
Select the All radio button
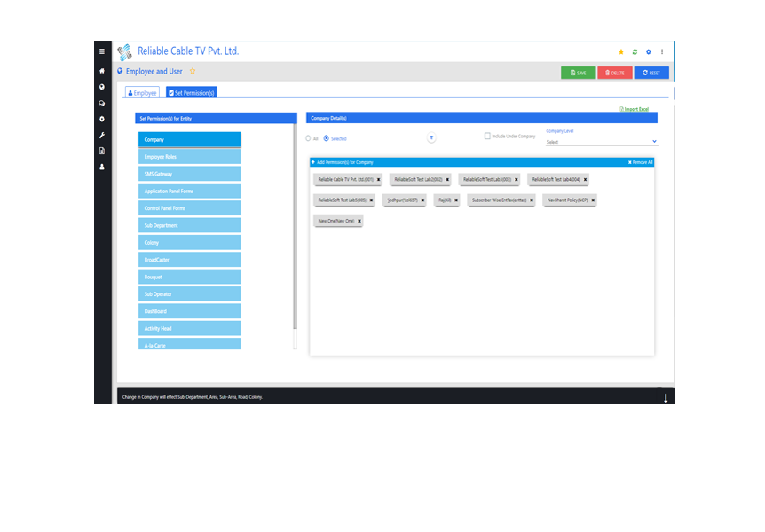tap(308, 138)
